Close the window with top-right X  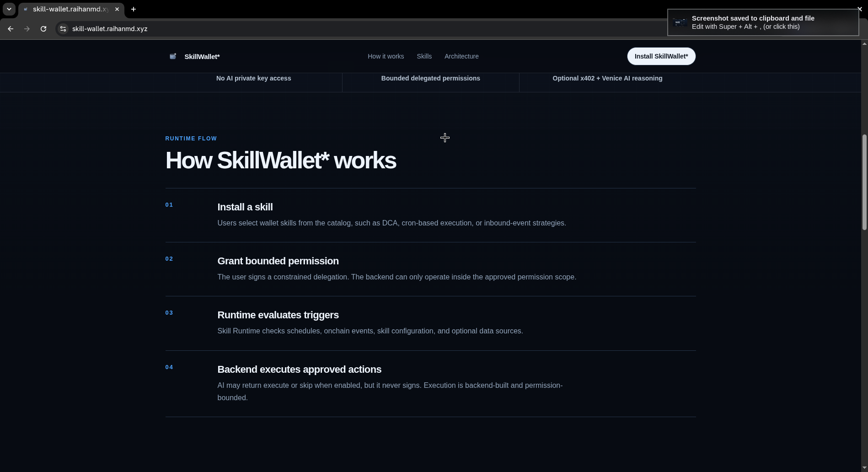(859, 9)
